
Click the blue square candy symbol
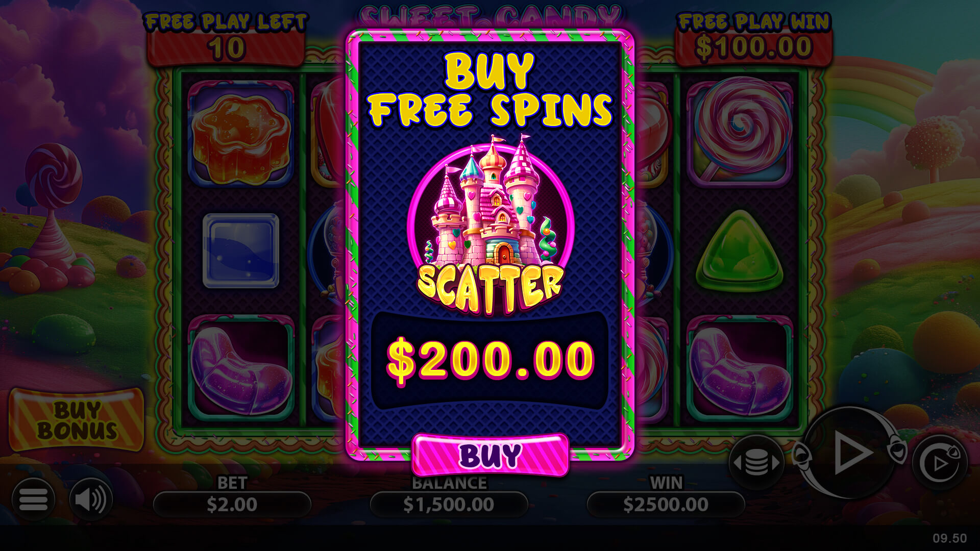pyautogui.click(x=241, y=251)
